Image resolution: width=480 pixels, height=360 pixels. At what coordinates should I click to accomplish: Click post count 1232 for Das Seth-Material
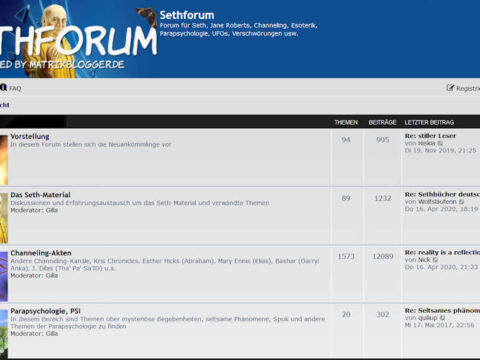click(x=383, y=198)
